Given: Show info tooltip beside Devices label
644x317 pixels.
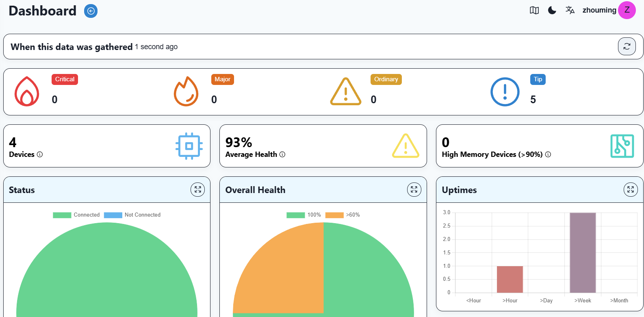Looking at the screenshot, I should coord(40,154).
